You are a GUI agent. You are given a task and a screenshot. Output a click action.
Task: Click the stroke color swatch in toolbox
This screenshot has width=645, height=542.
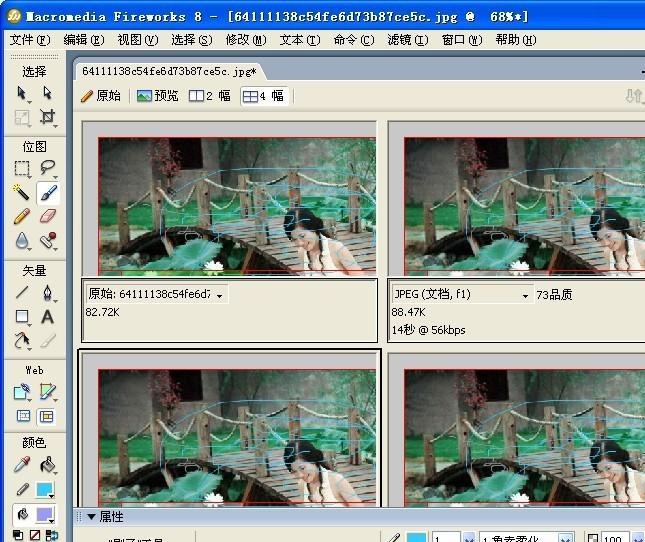45,490
